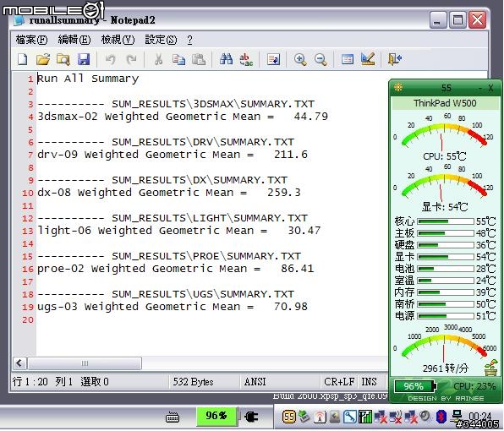The height and width of the screenshot is (431, 504).
Task: Open Find with the binoculars icon
Action: click(227, 59)
